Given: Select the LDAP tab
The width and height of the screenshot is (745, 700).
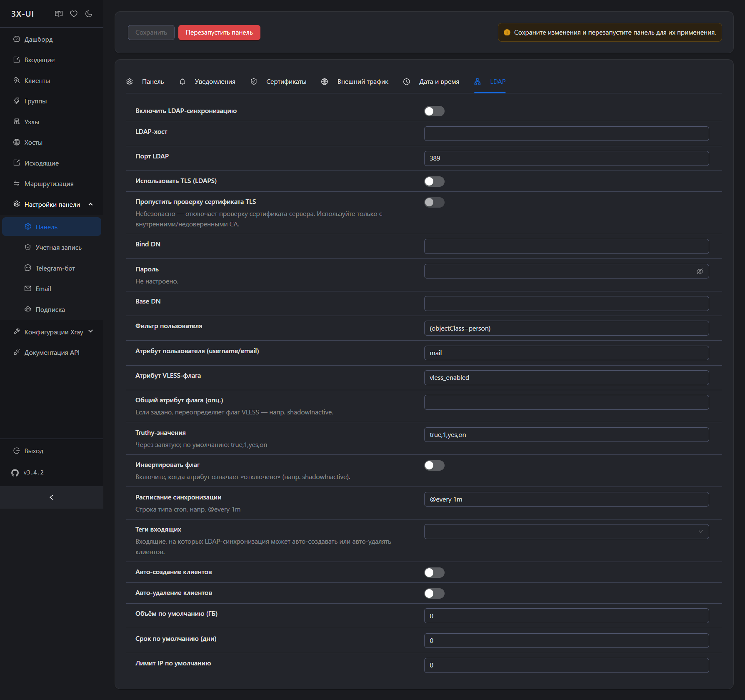Looking at the screenshot, I should (x=490, y=82).
